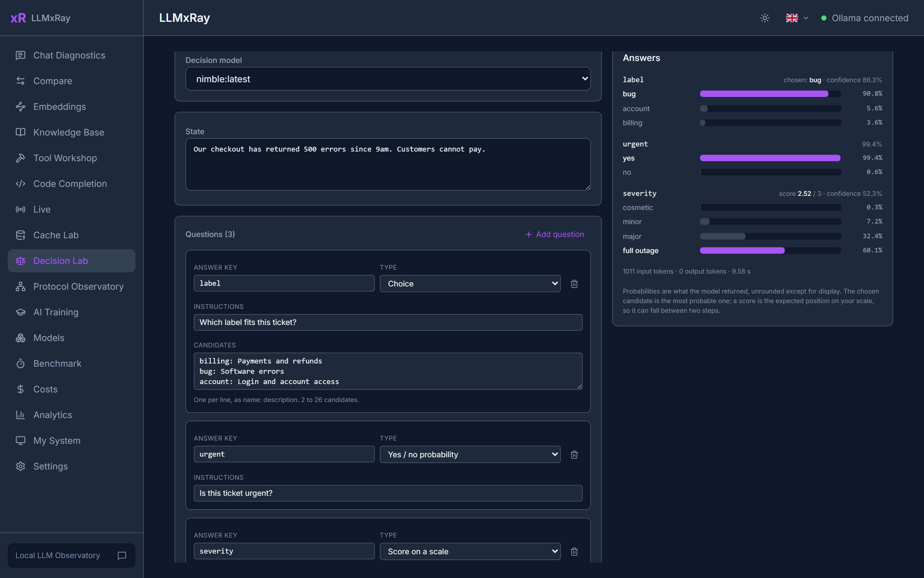Click the Cache Lab database icon
Viewport: 924px width, 578px height.
click(x=21, y=235)
